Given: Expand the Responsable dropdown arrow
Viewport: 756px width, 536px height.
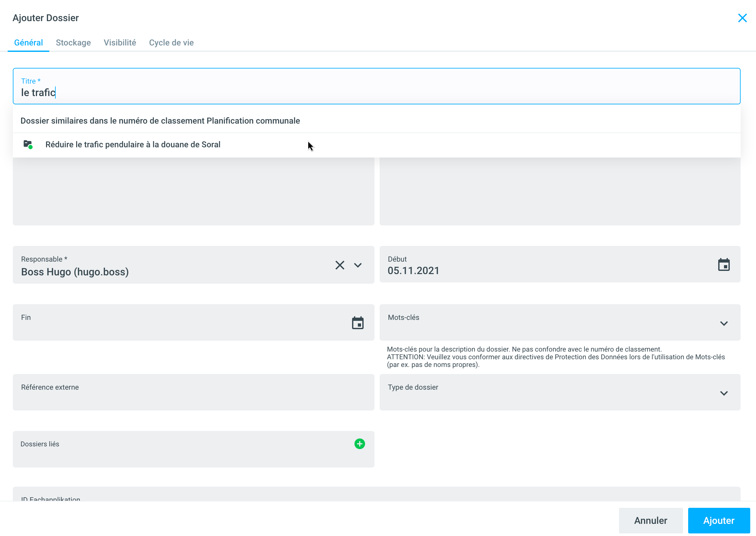Looking at the screenshot, I should coord(358,265).
